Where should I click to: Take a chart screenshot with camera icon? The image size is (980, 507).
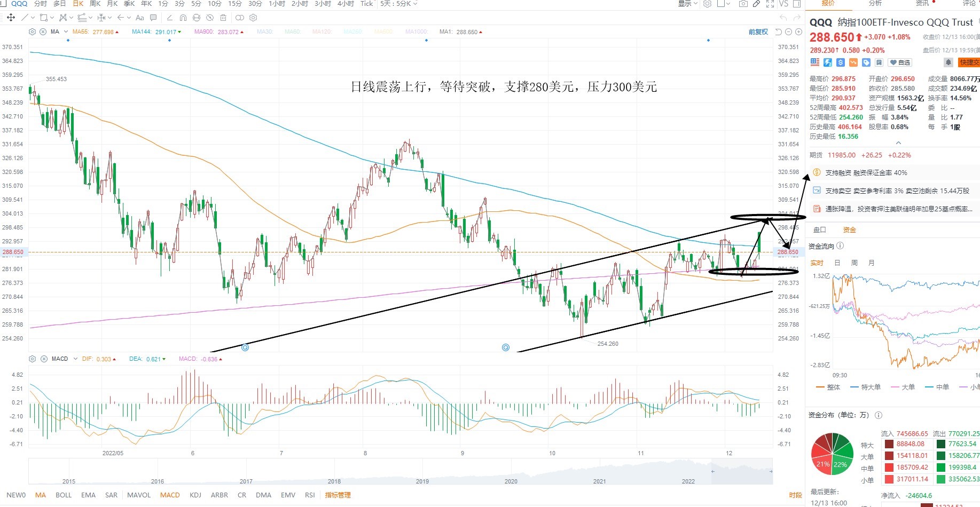[743, 4]
